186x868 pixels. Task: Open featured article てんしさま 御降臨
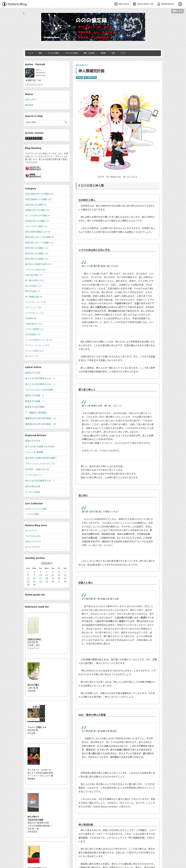pyautogui.click(x=34, y=452)
